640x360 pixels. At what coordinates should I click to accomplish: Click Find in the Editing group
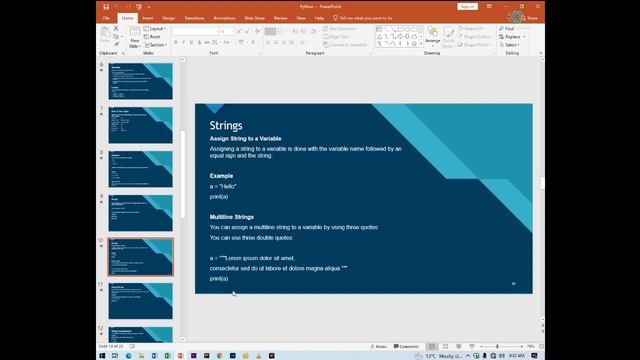click(x=507, y=29)
